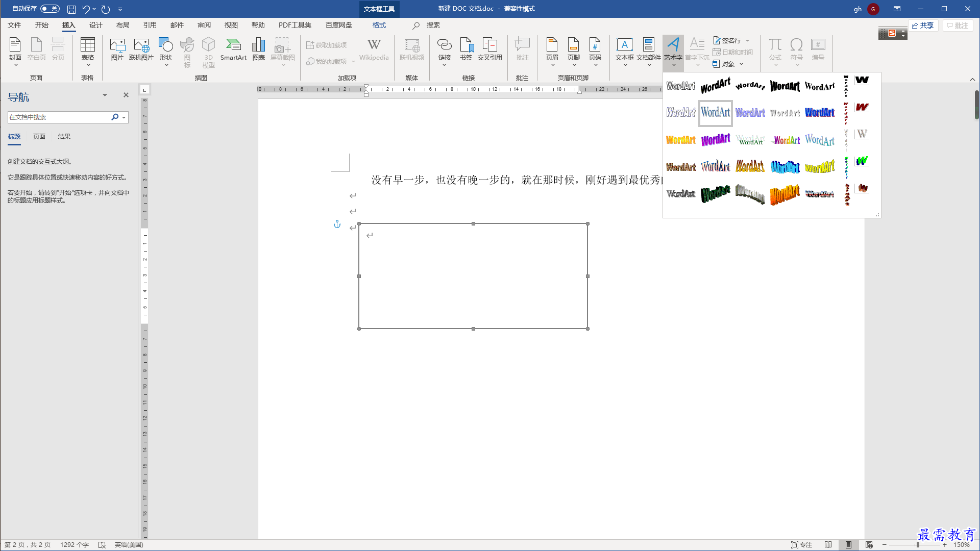Insert a link (链接)

coord(445,52)
